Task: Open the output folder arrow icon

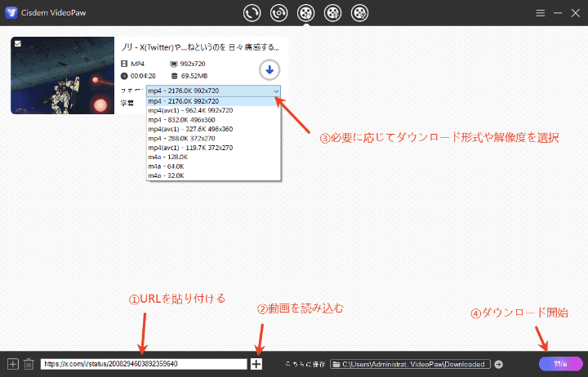Action: coord(498,364)
